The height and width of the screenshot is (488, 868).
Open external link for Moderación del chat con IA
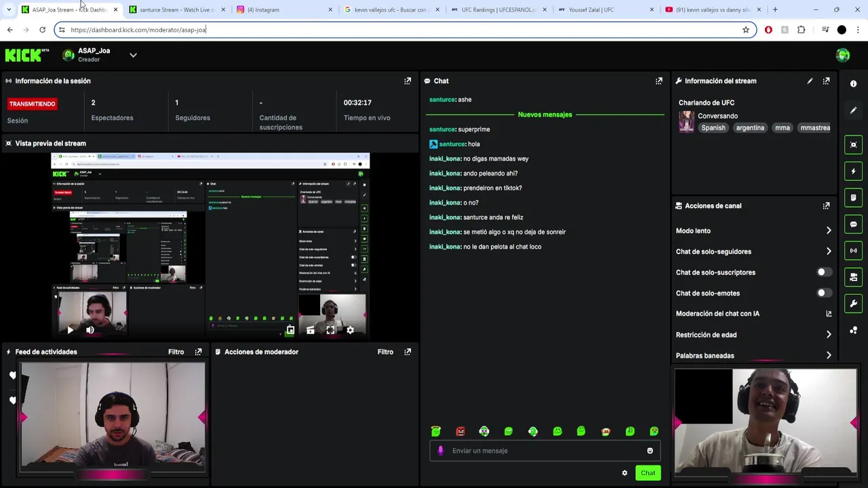(829, 314)
